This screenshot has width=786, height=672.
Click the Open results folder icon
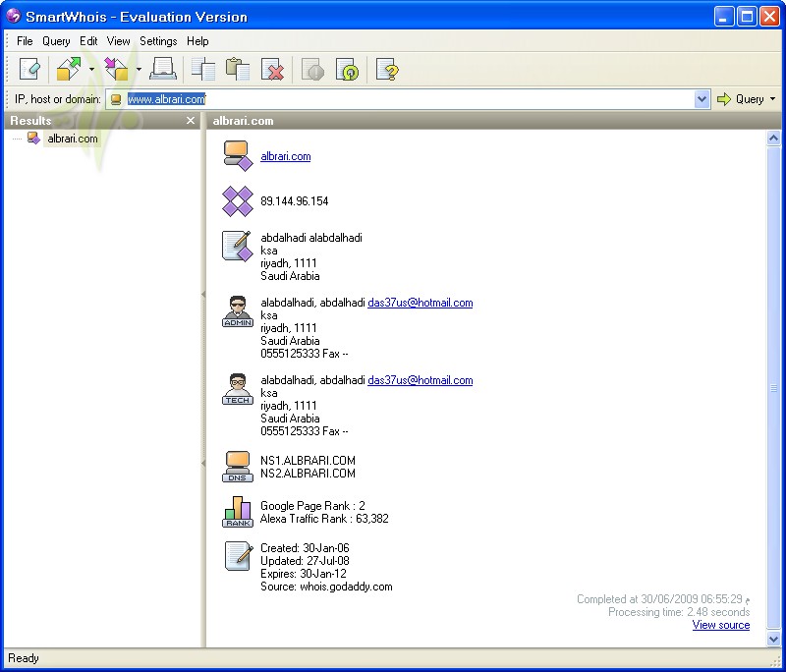click(x=69, y=69)
